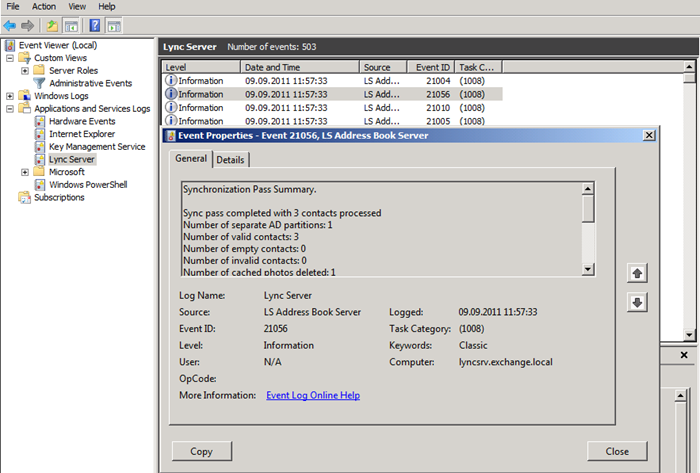Open the File menu

pos(12,6)
